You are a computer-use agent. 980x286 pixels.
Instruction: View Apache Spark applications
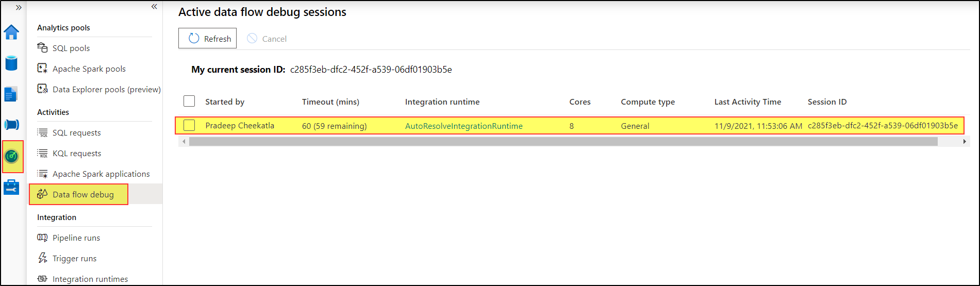(x=101, y=174)
